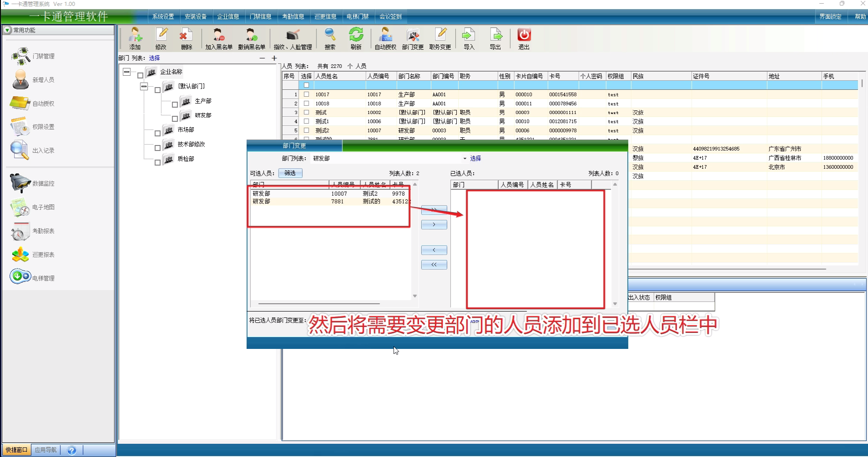The height and width of the screenshot is (457, 868).
Task: Click the 刷新 (Refresh) toolbar icon
Action: tap(356, 38)
